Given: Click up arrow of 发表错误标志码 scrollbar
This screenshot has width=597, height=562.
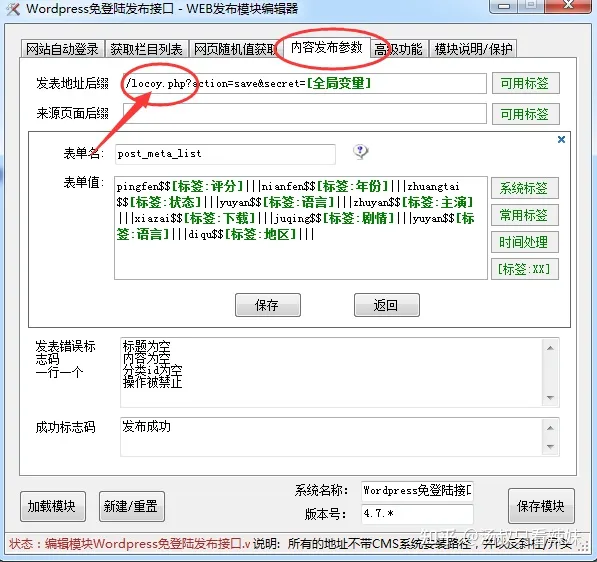Looking at the screenshot, I should point(551,348).
